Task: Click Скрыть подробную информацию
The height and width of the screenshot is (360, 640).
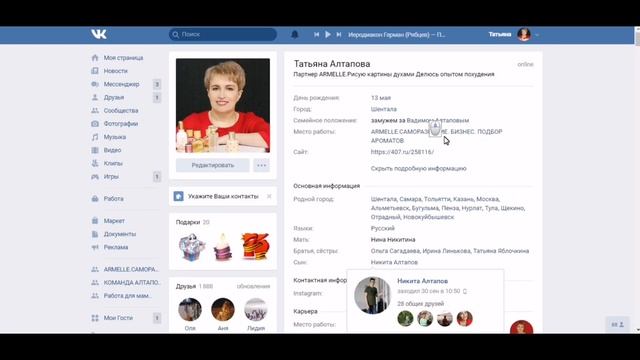Action: click(418, 168)
